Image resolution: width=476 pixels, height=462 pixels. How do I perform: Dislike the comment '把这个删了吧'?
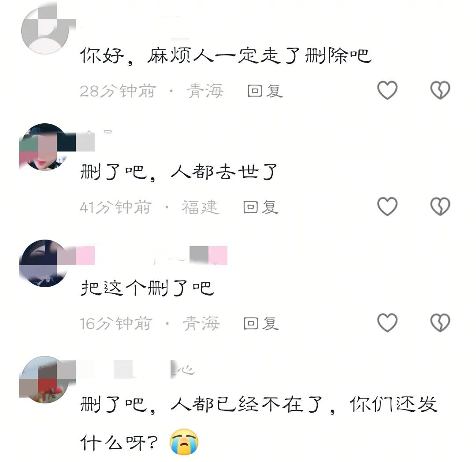pyautogui.click(x=440, y=323)
